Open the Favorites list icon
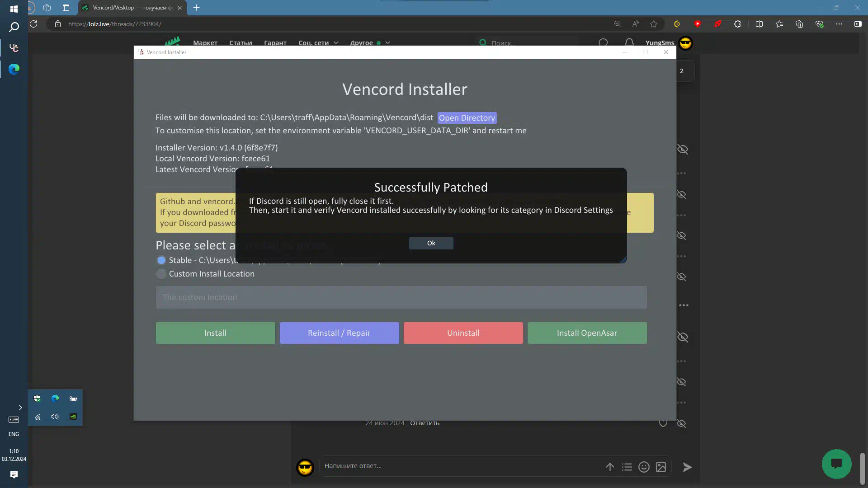Screen dimensions: 868x488 779,24
